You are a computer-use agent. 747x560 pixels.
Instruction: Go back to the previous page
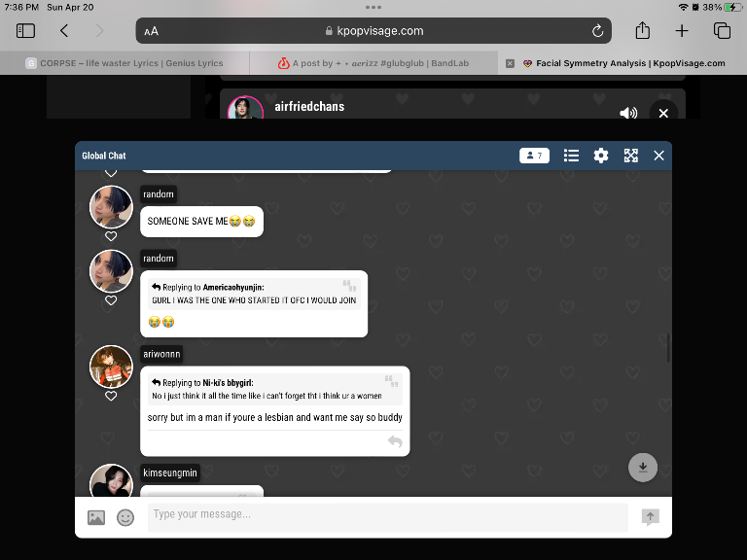coord(64,31)
